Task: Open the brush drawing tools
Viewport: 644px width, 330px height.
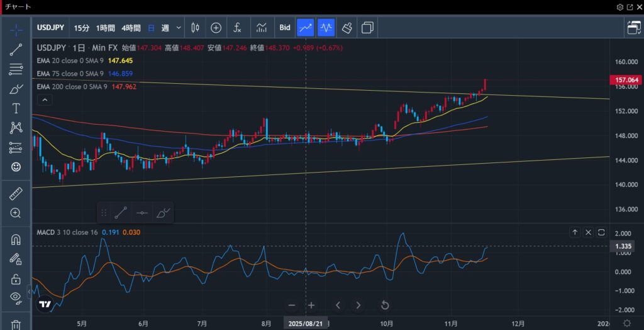Action: point(16,89)
